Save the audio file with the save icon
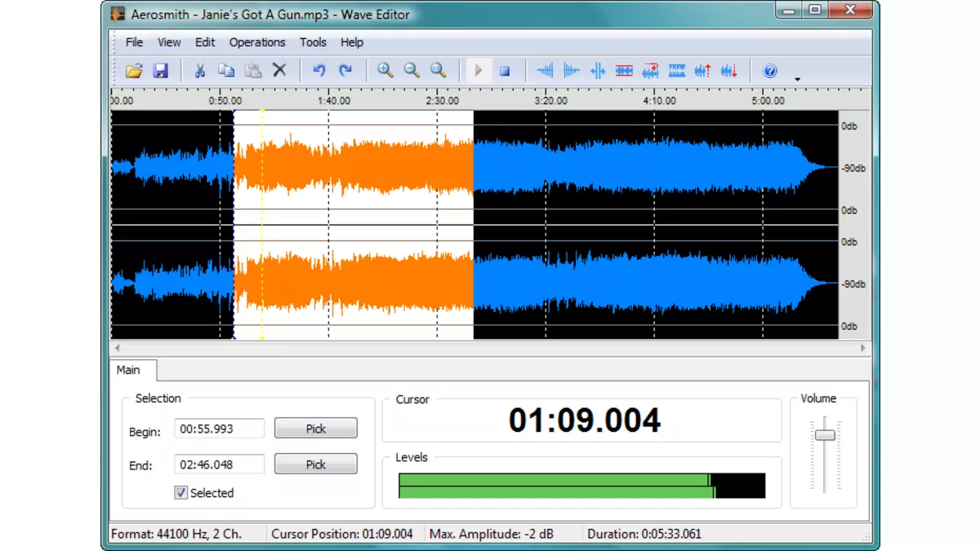 161,70
